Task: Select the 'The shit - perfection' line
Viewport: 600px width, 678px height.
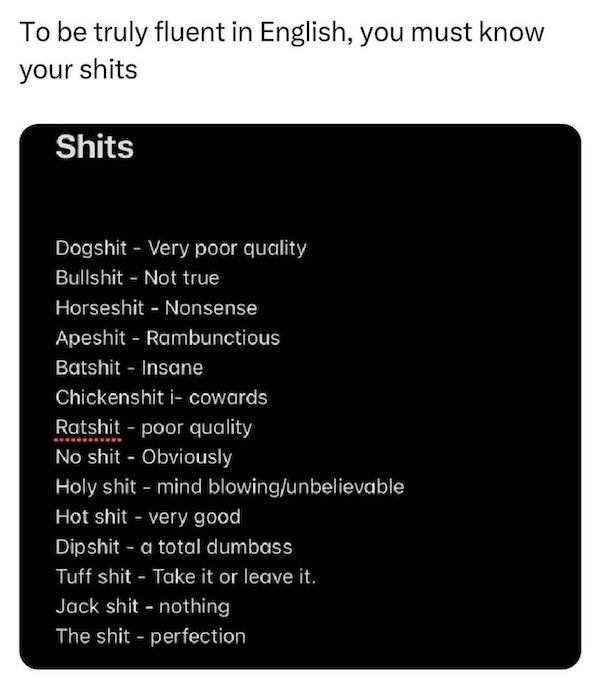Action: point(151,636)
